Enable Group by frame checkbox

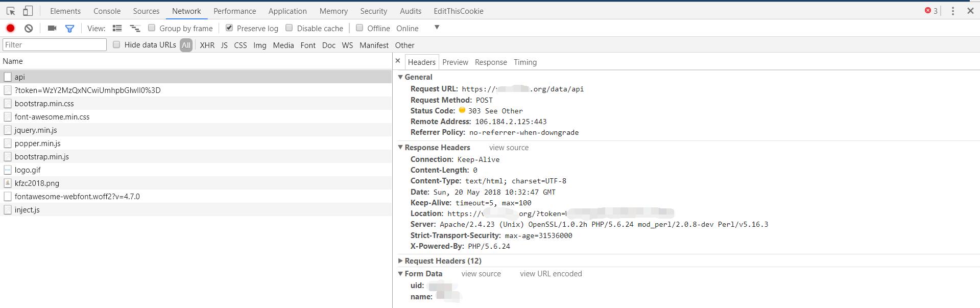coord(152,28)
